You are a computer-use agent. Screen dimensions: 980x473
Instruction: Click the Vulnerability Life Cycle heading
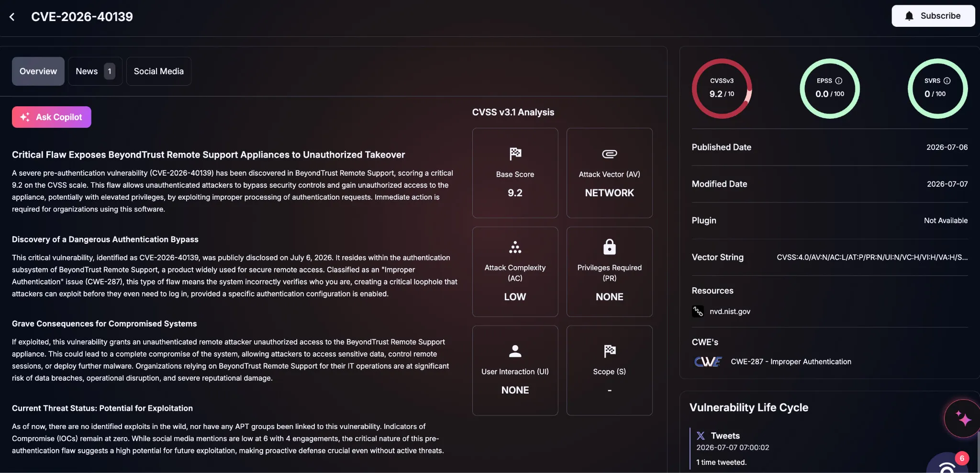point(748,407)
